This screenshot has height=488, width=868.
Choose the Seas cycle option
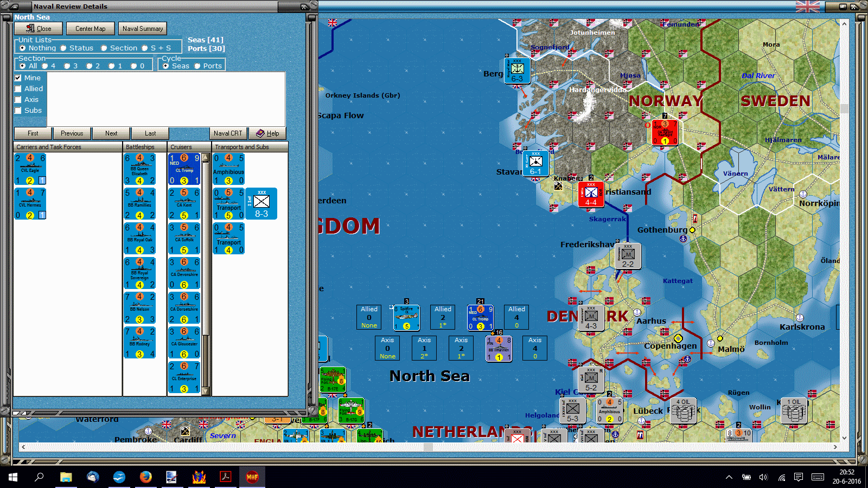tap(166, 66)
